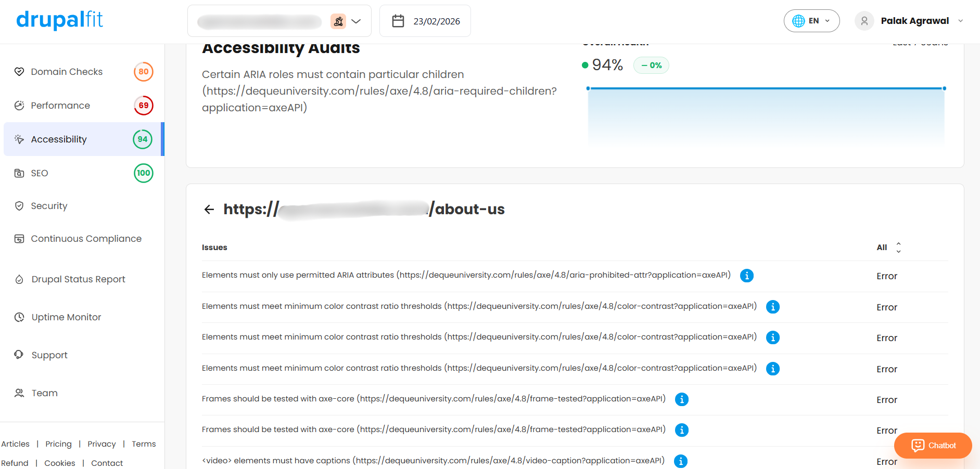The height and width of the screenshot is (469, 980).
Task: Click the Security shield icon in sidebar
Action: tap(19, 206)
